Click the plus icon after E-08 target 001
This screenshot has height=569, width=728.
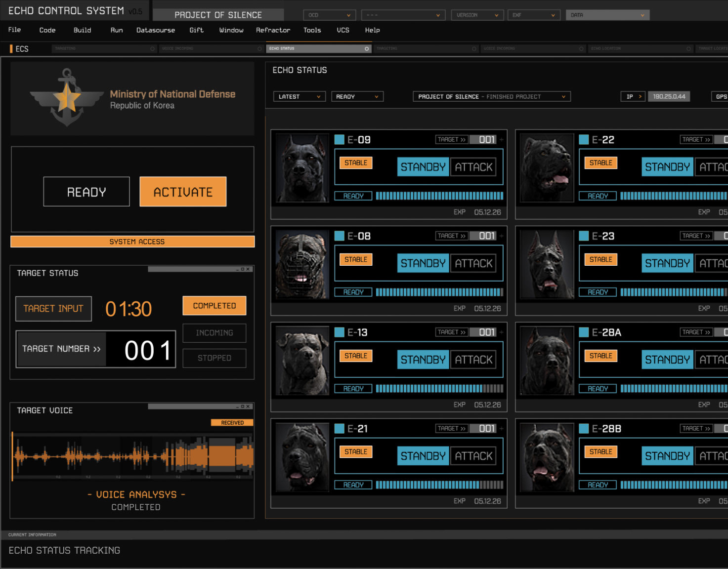501,236
